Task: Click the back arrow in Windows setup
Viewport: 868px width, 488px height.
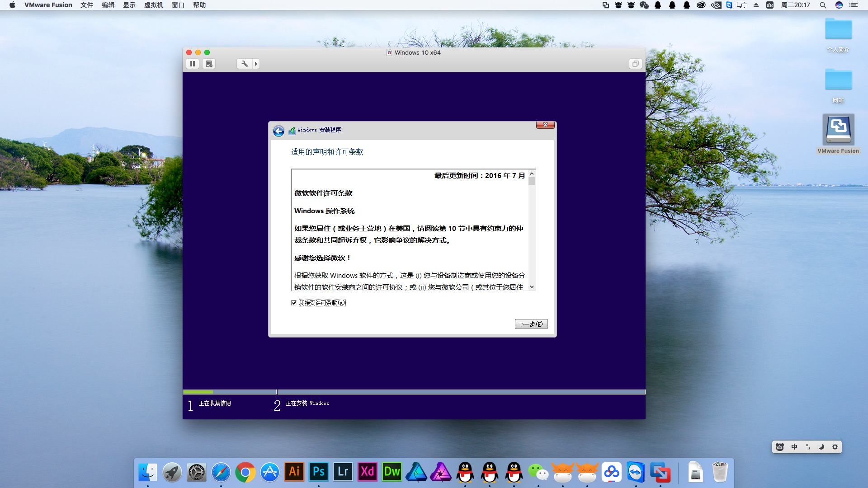Action: tap(278, 131)
